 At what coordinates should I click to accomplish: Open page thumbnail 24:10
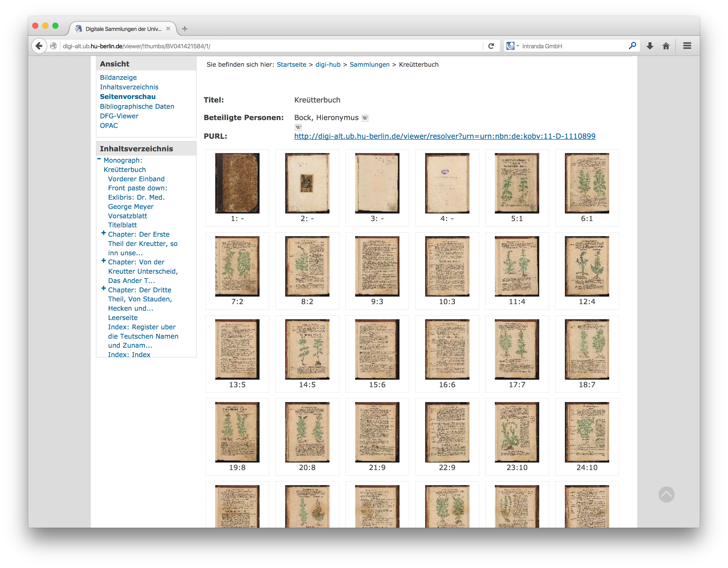click(587, 432)
